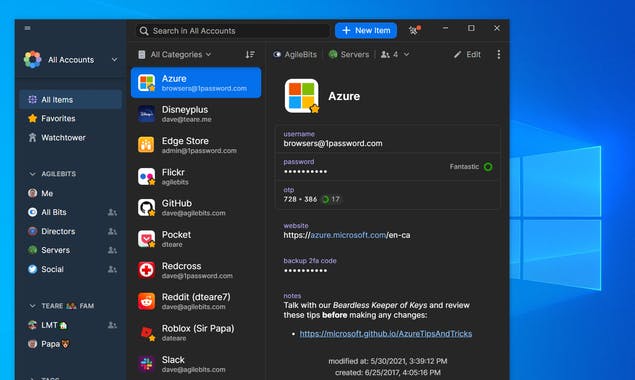Viewport: 635px width, 380px height.
Task: Select the Pocket item icon
Action: [146, 239]
